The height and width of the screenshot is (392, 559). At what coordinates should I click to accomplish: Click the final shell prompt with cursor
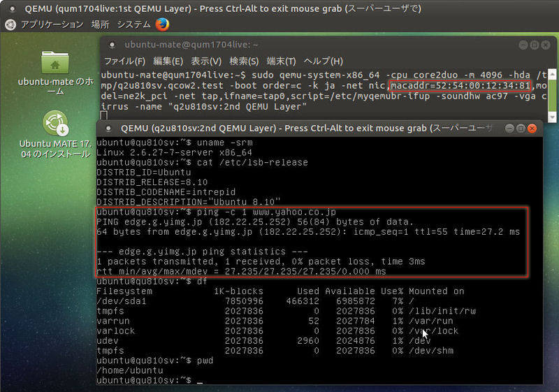(150, 381)
